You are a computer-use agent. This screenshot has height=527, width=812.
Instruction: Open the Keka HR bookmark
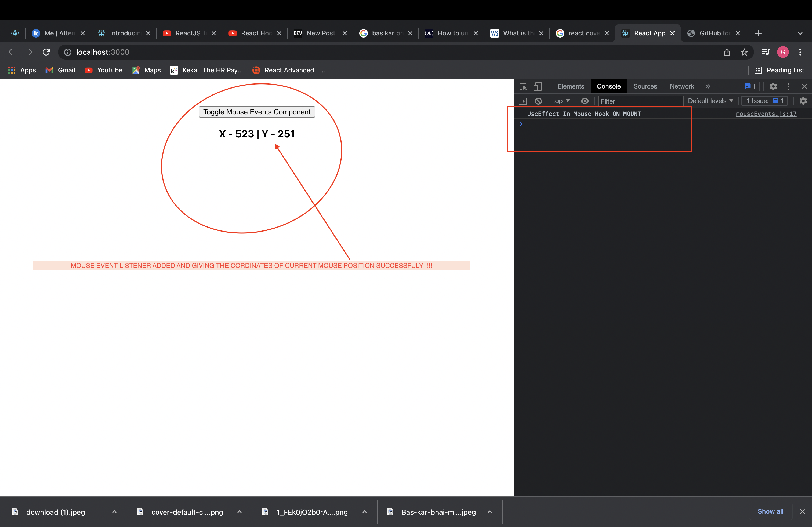coord(207,70)
